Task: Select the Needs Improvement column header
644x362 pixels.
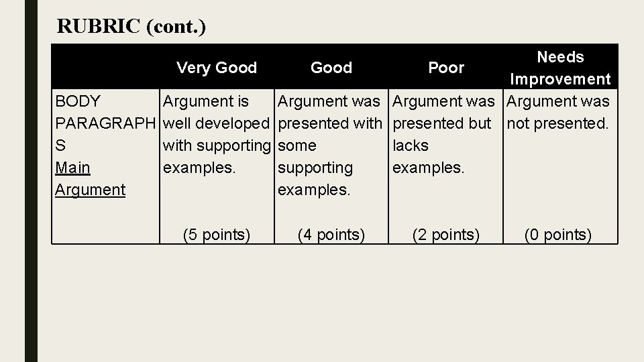Action: 560,68
